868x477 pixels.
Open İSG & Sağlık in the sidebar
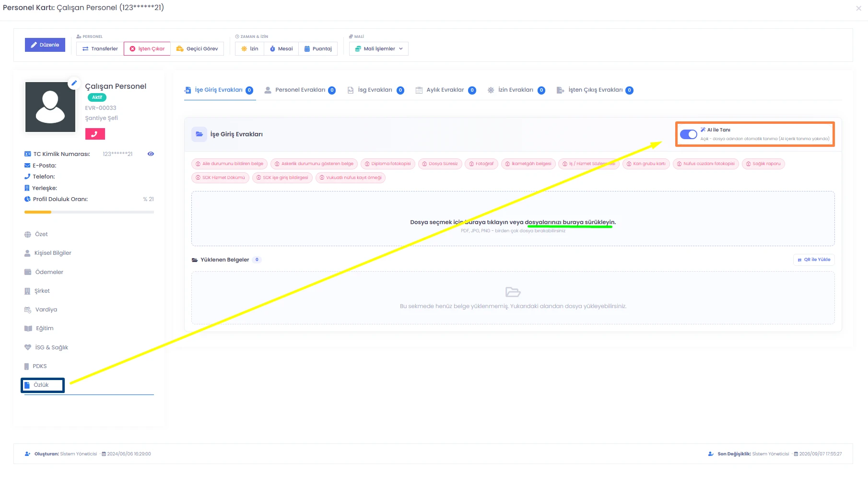coord(46,347)
